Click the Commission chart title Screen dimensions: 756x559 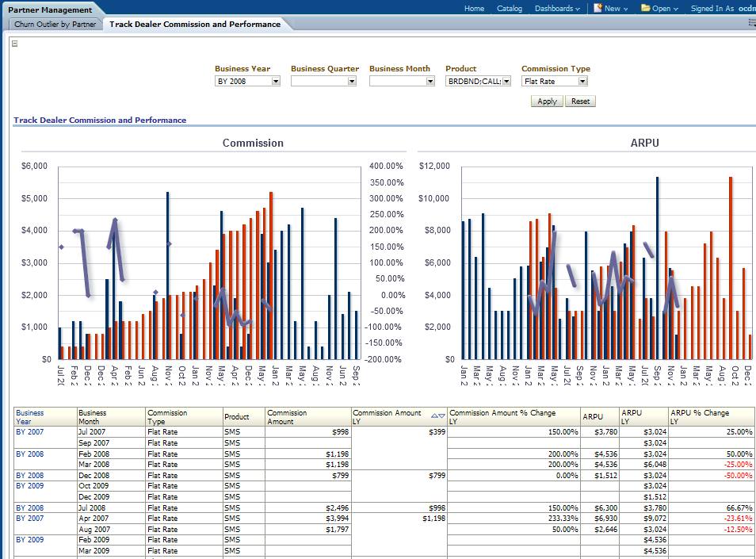pos(253,144)
